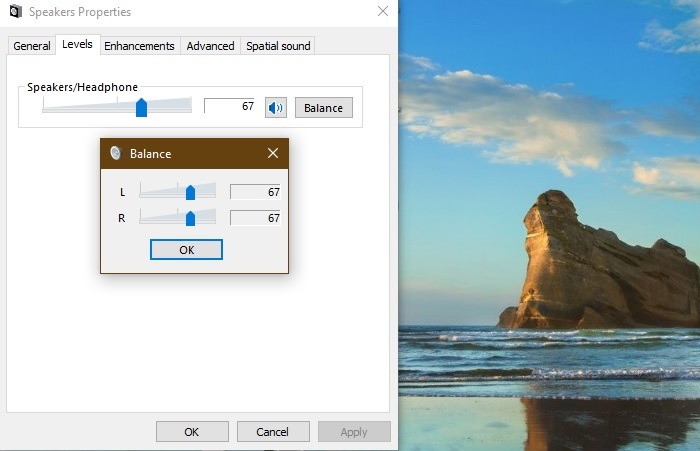Image resolution: width=700 pixels, height=451 pixels.
Task: Click the R channel label
Action: pos(121,218)
